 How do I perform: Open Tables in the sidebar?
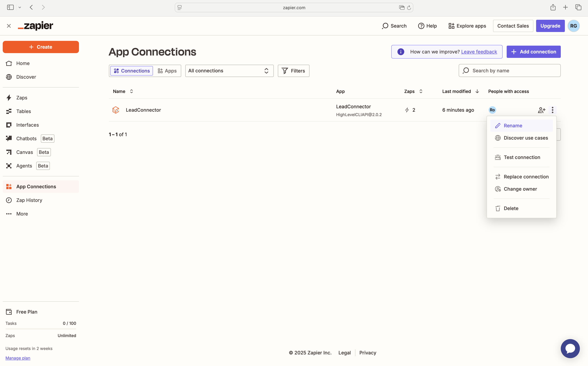tap(23, 111)
